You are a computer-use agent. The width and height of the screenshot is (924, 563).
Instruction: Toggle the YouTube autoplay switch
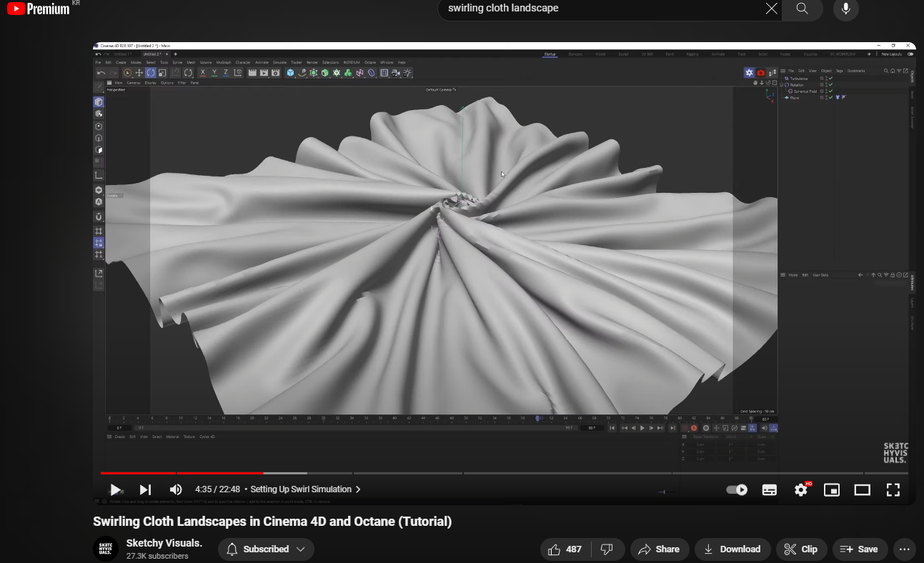[737, 489]
